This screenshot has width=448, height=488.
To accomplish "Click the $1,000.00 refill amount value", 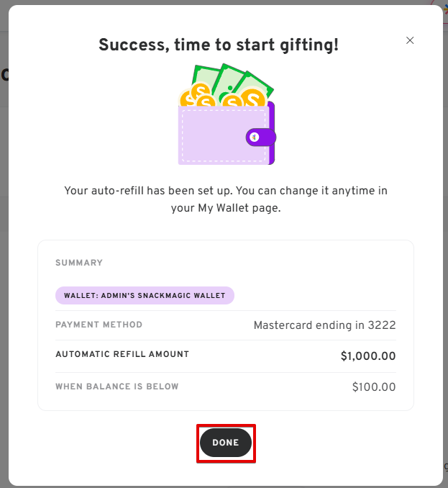I will coord(368,356).
